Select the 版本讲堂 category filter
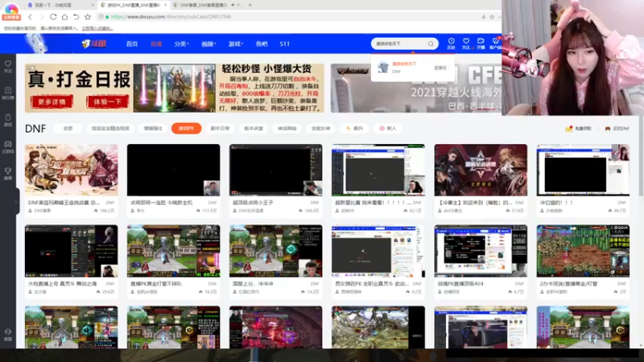This screenshot has width=644, height=362. pos(254,129)
